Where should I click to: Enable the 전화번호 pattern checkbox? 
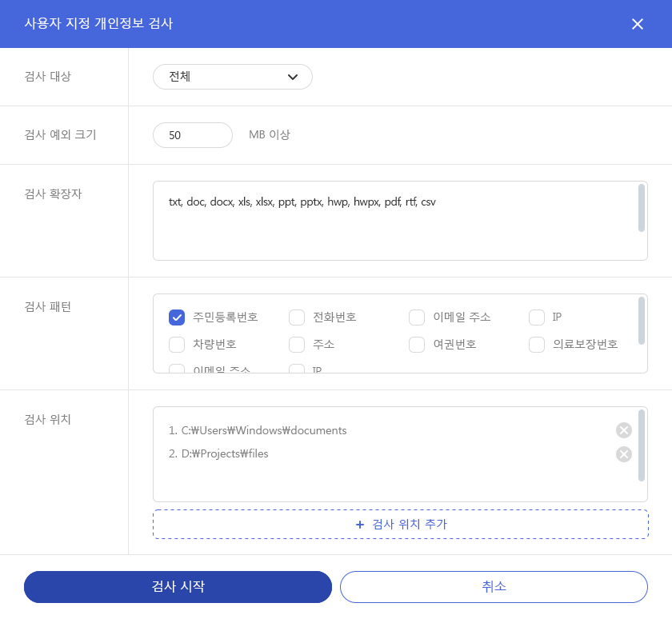coord(297,317)
